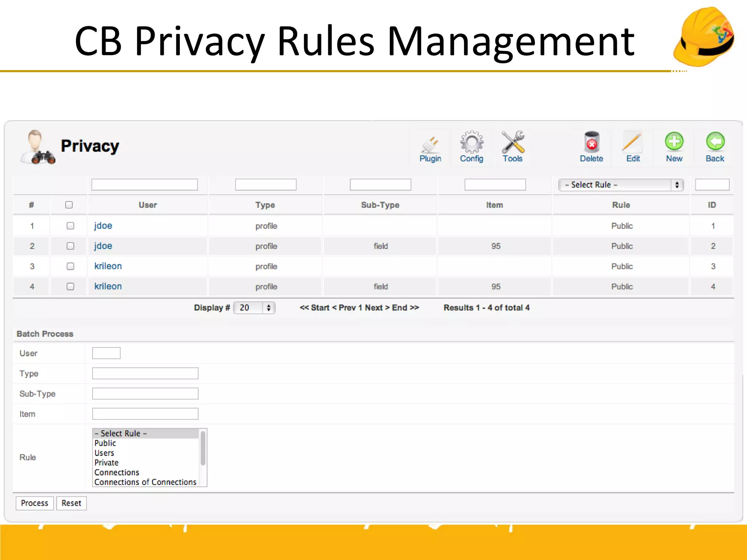
Task: Click the Privacy user binoculars icon
Action: coord(38,147)
